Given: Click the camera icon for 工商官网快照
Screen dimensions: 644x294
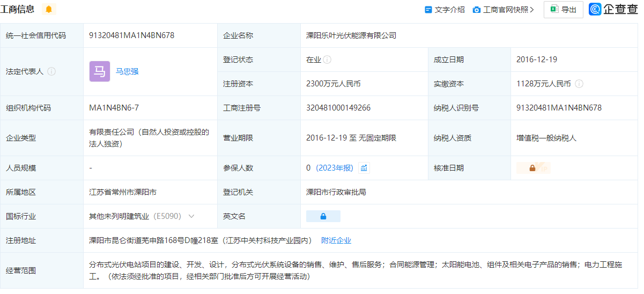Looking at the screenshot, I should tap(476, 10).
